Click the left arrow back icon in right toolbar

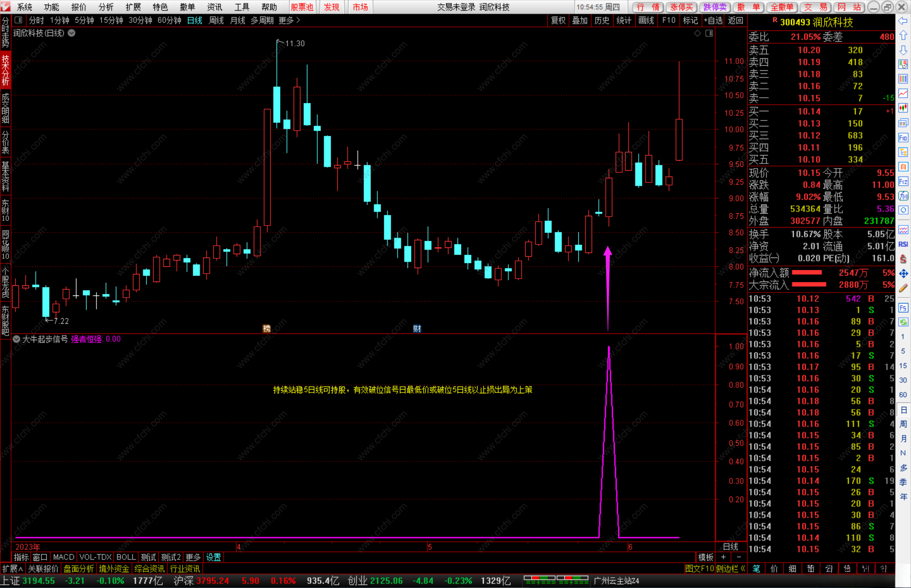[903, 21]
